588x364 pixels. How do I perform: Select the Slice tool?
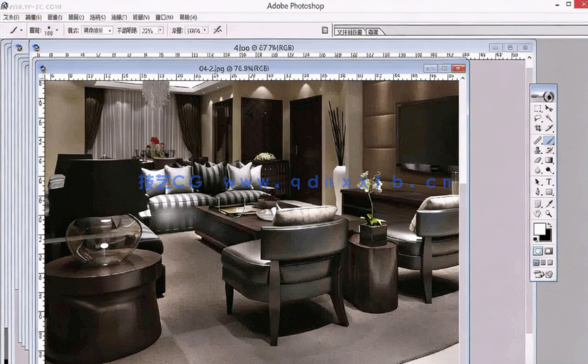pyautogui.click(x=549, y=128)
